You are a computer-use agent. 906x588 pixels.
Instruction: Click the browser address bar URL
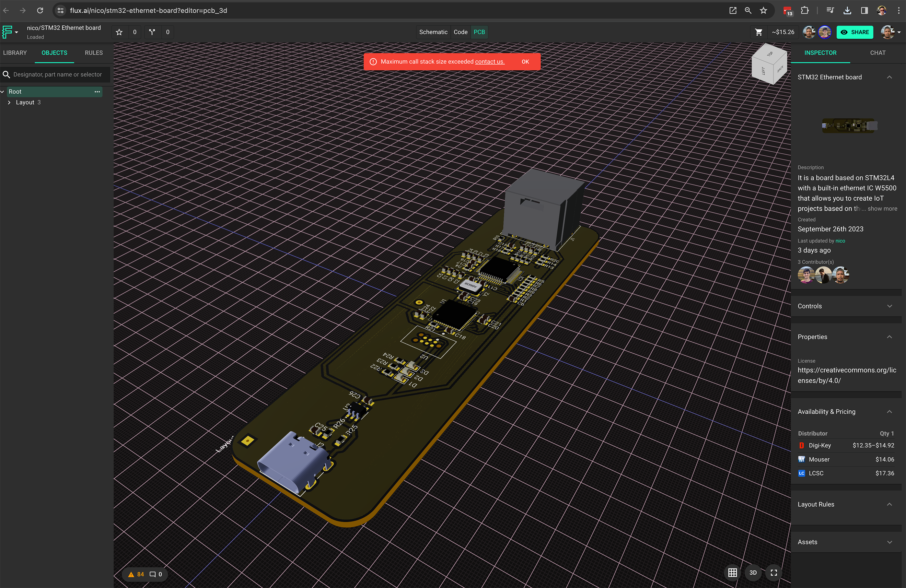click(x=149, y=10)
